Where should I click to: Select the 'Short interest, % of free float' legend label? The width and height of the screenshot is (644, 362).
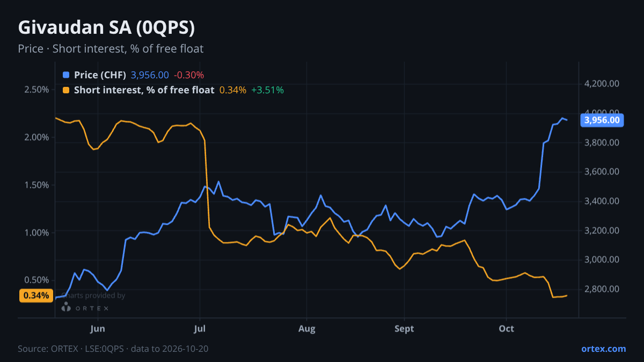[x=144, y=90]
